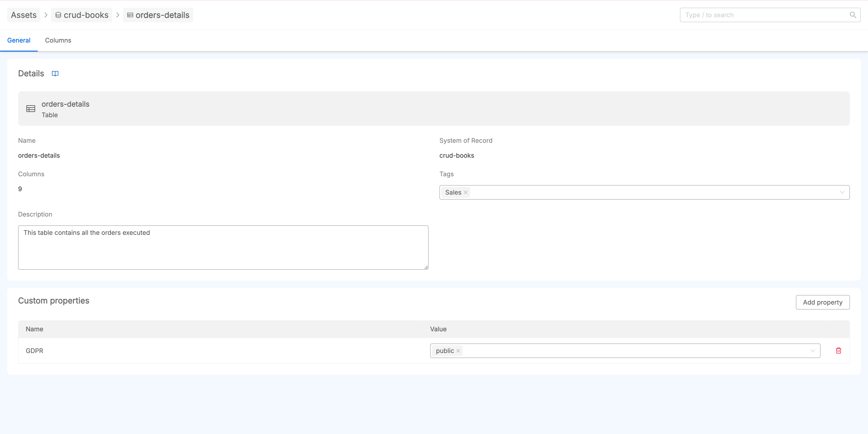Expand the GDPR value dropdown arrow

(813, 351)
